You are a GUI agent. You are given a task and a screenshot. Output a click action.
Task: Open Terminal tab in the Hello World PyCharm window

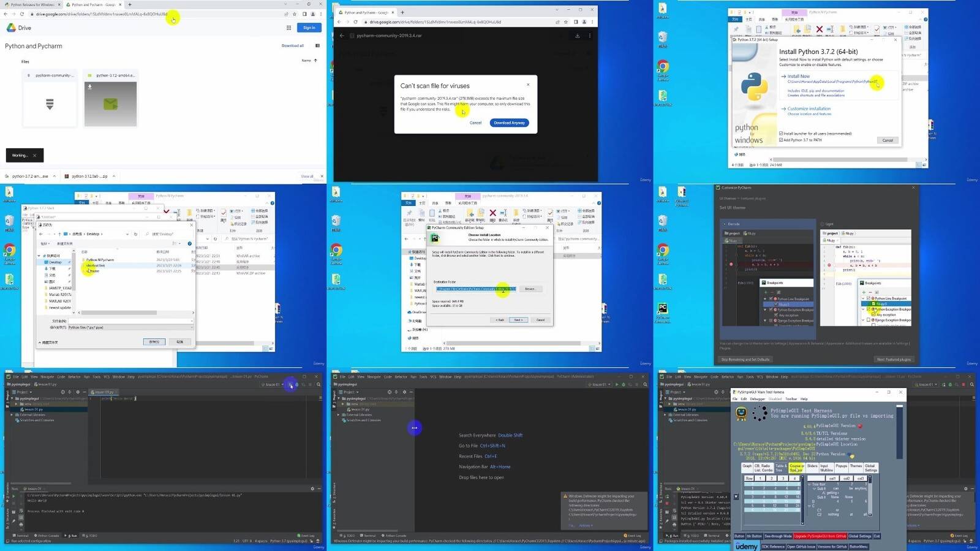click(20, 536)
